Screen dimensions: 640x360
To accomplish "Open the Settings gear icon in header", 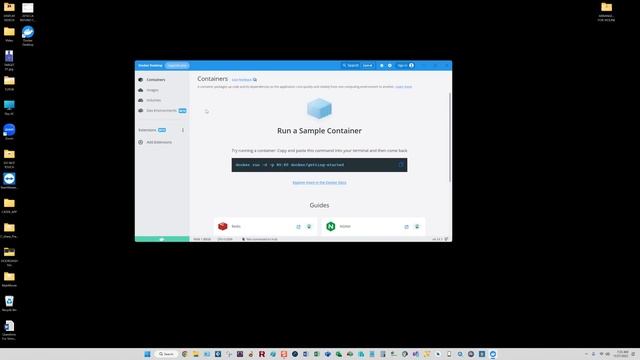I will (x=390, y=65).
